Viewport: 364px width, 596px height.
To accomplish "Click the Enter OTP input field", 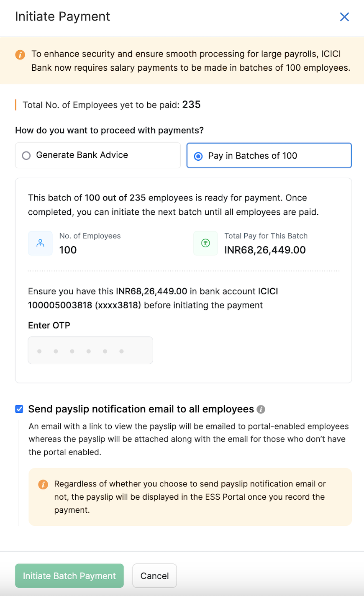I will [90, 350].
